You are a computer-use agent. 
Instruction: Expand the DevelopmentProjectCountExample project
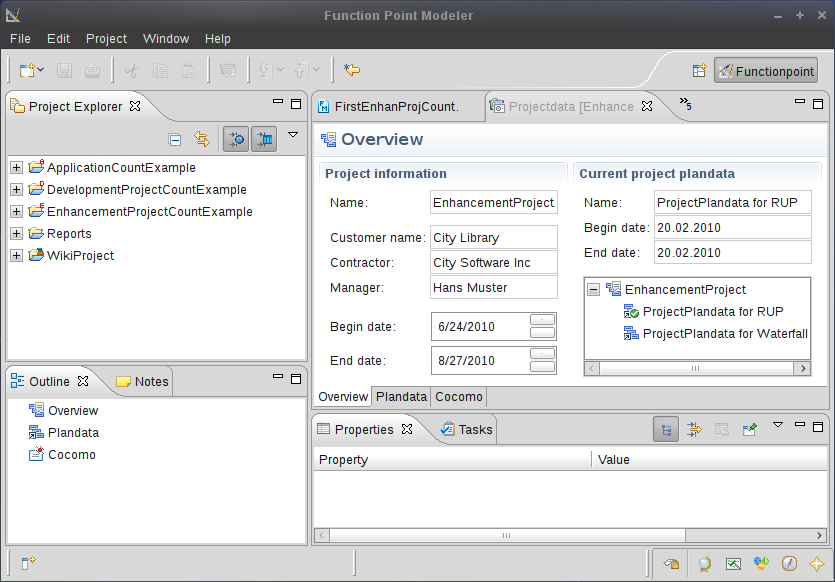coord(17,190)
